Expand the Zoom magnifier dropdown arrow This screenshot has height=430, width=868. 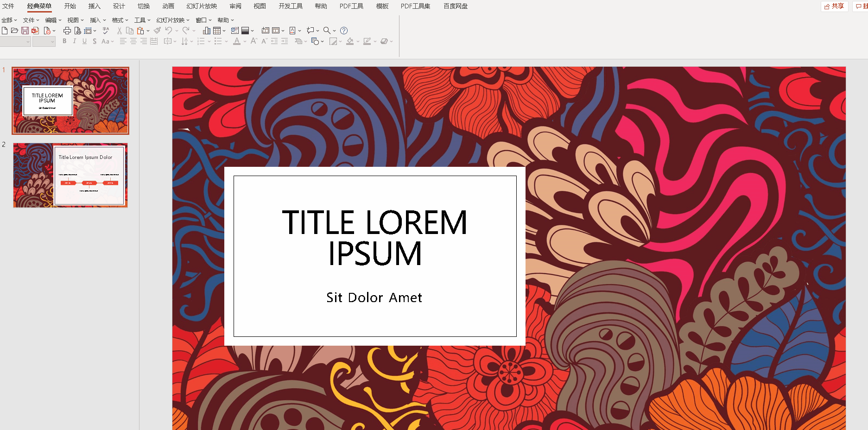pos(334,31)
